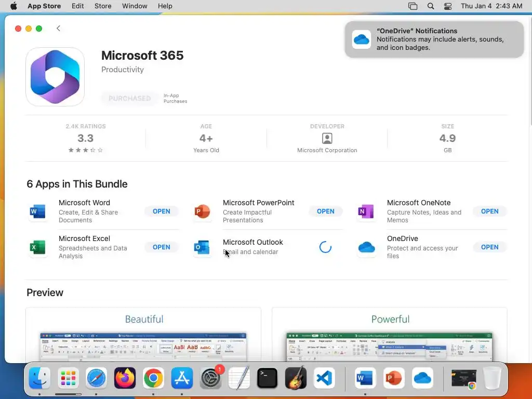Open OneDrive with its OPEN button
This screenshot has width=532, height=399.
[490, 247]
